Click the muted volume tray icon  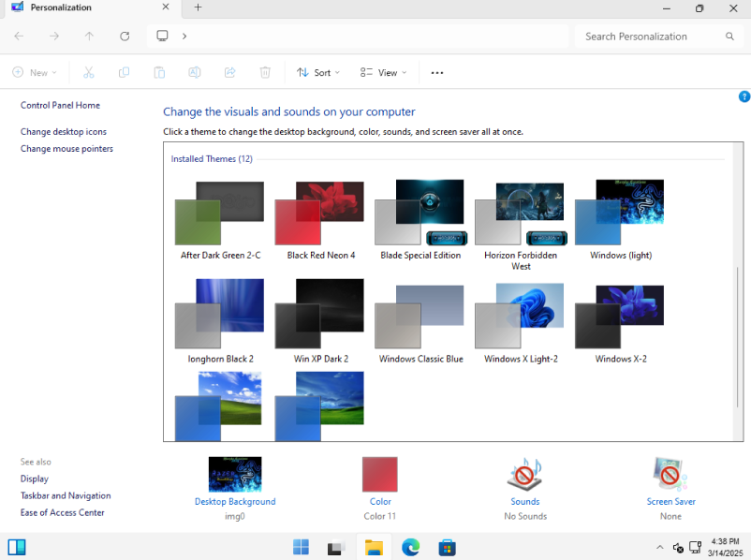click(x=678, y=547)
